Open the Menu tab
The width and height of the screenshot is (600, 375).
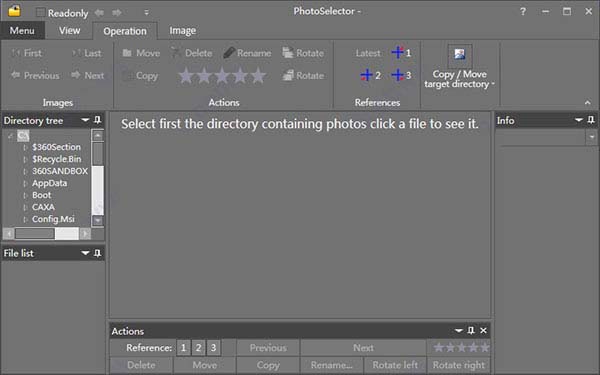coord(22,31)
